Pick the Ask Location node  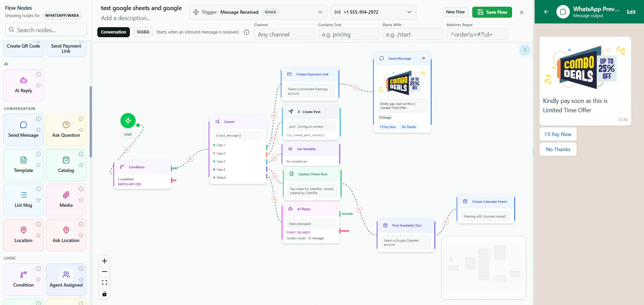(x=66, y=235)
